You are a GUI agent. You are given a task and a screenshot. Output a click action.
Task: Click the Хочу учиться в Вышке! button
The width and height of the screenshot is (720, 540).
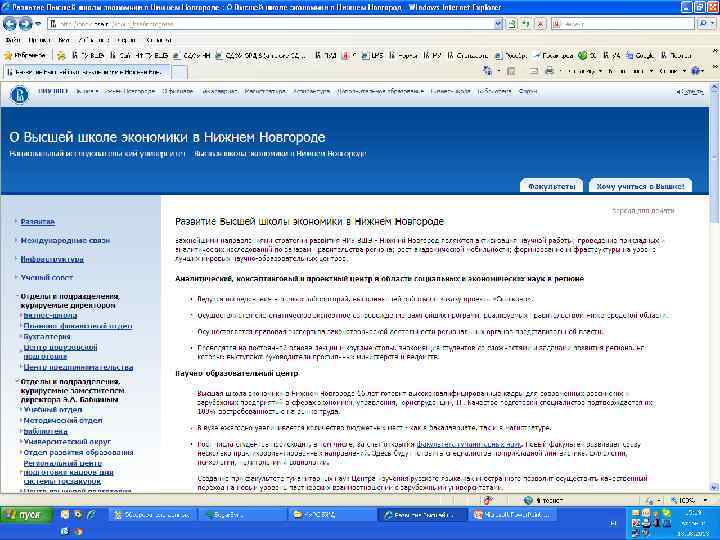[640, 186]
